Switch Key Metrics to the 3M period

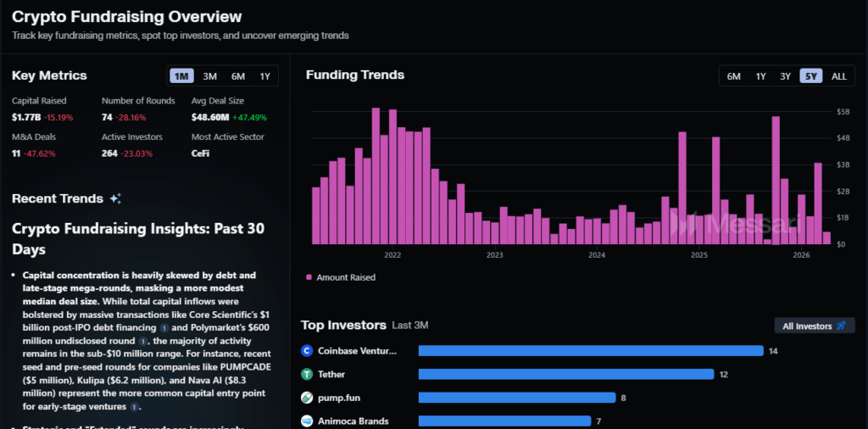coord(209,76)
